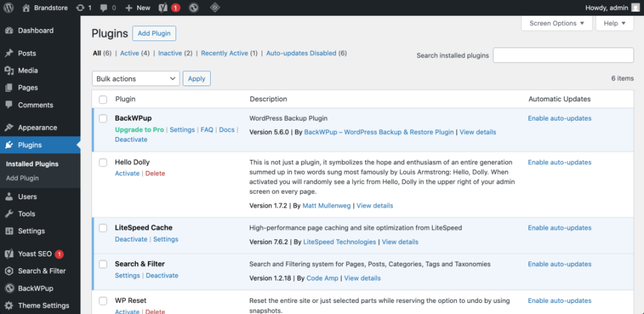Expand the Help panel

pos(615,23)
